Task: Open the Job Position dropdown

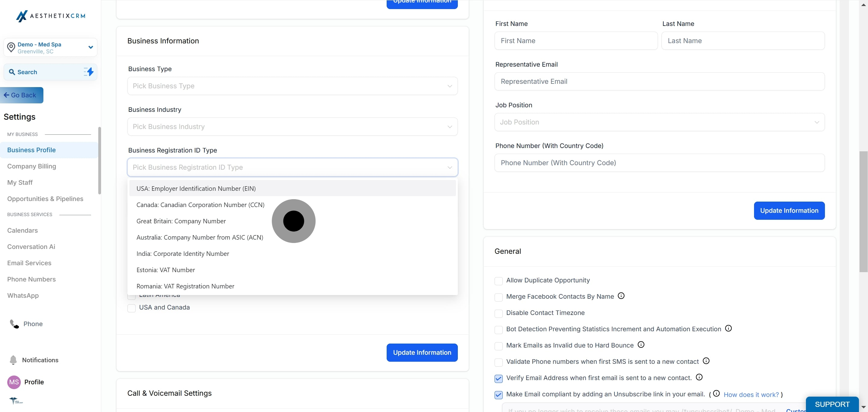Action: tap(659, 122)
